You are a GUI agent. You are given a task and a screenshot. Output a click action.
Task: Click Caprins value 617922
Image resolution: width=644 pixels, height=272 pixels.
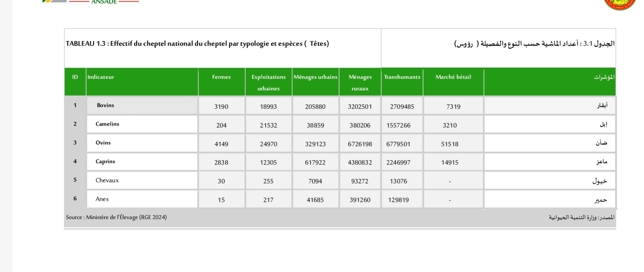pyautogui.click(x=315, y=162)
